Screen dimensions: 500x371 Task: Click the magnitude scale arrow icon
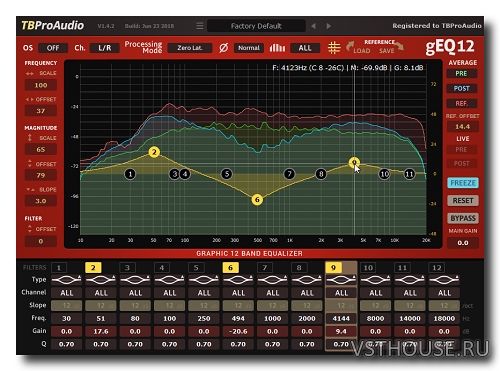(x=30, y=137)
